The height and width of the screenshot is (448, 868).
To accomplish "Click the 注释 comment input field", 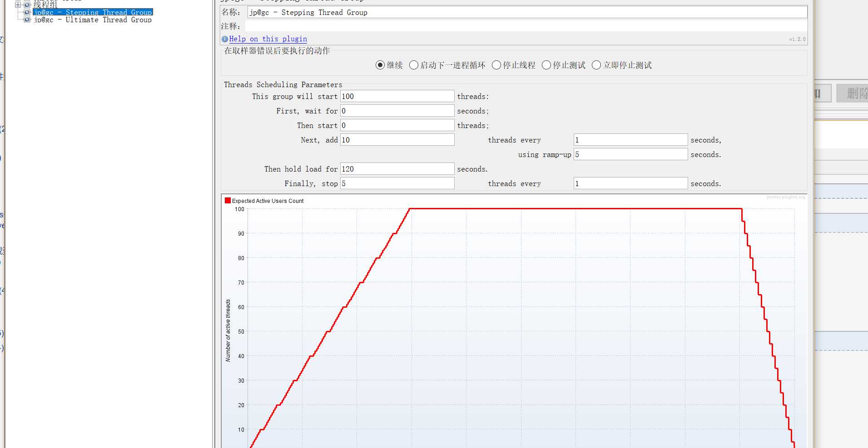I will pos(526,26).
